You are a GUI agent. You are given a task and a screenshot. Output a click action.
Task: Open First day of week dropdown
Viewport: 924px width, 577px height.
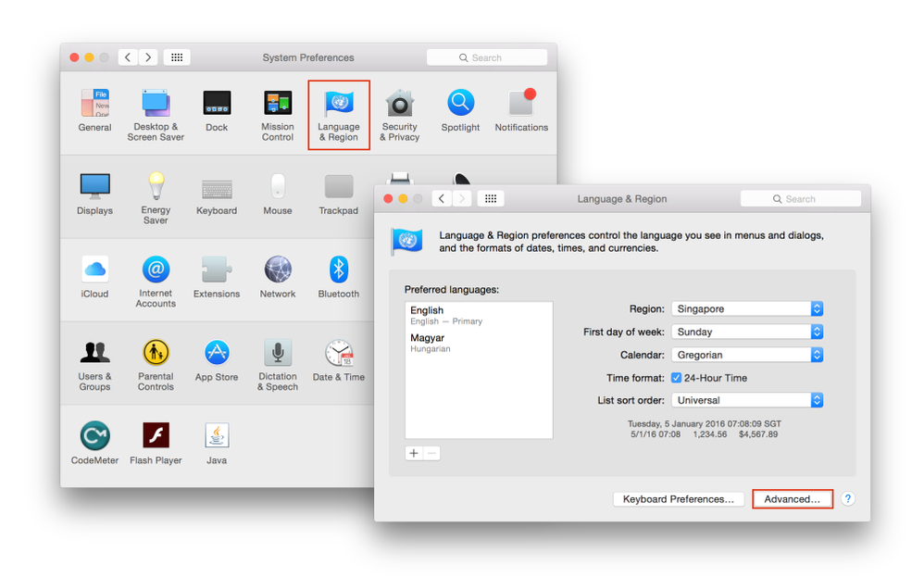[747, 332]
